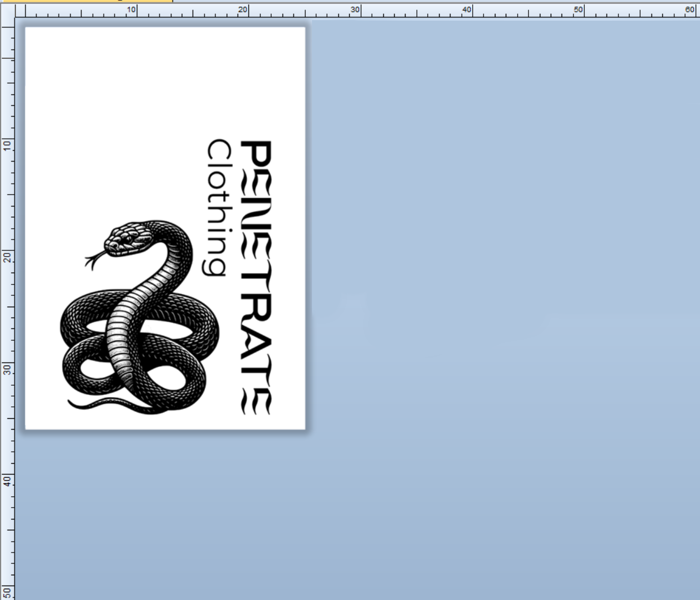
Task: Click the 30 mark on the horizontal ruler
Action: tap(354, 8)
